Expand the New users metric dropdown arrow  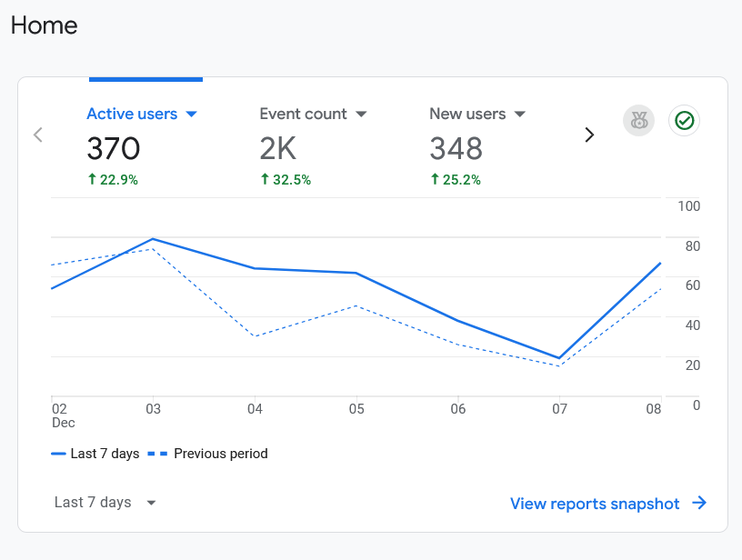pos(520,115)
